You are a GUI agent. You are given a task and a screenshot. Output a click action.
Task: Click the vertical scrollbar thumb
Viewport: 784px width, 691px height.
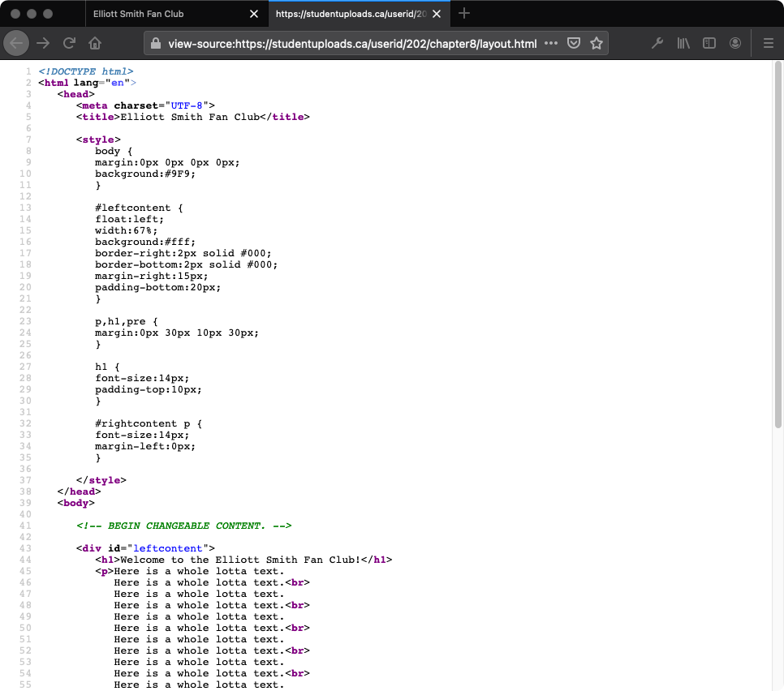(x=778, y=245)
